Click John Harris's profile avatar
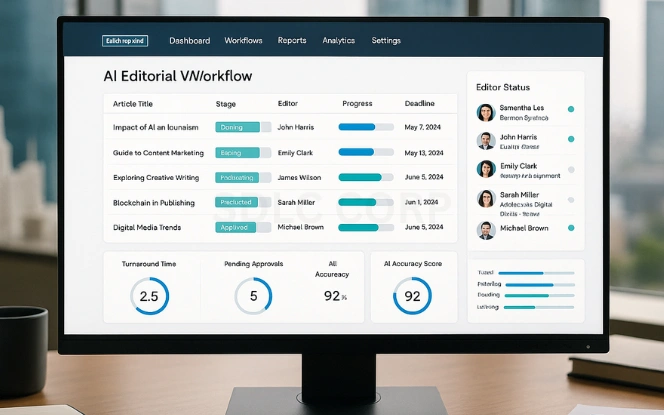 [486, 141]
